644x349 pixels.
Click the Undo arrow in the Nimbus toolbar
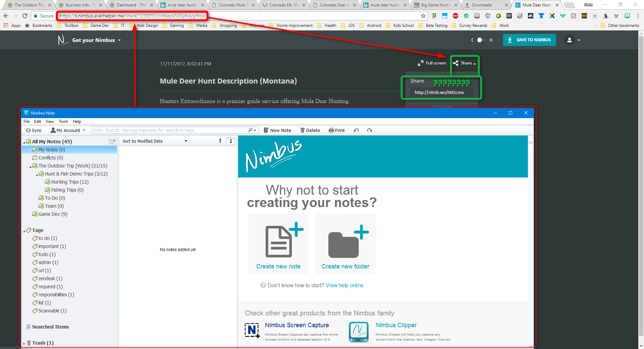coord(356,130)
